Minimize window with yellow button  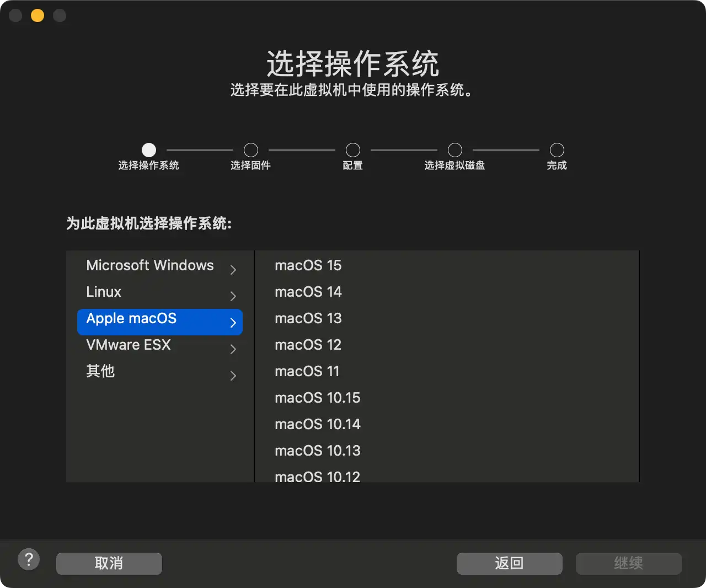[x=38, y=15]
